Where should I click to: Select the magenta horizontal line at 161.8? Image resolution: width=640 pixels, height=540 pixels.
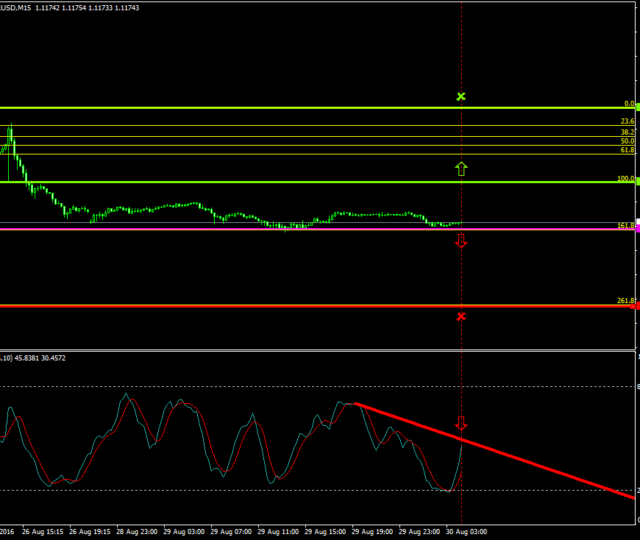300,229
